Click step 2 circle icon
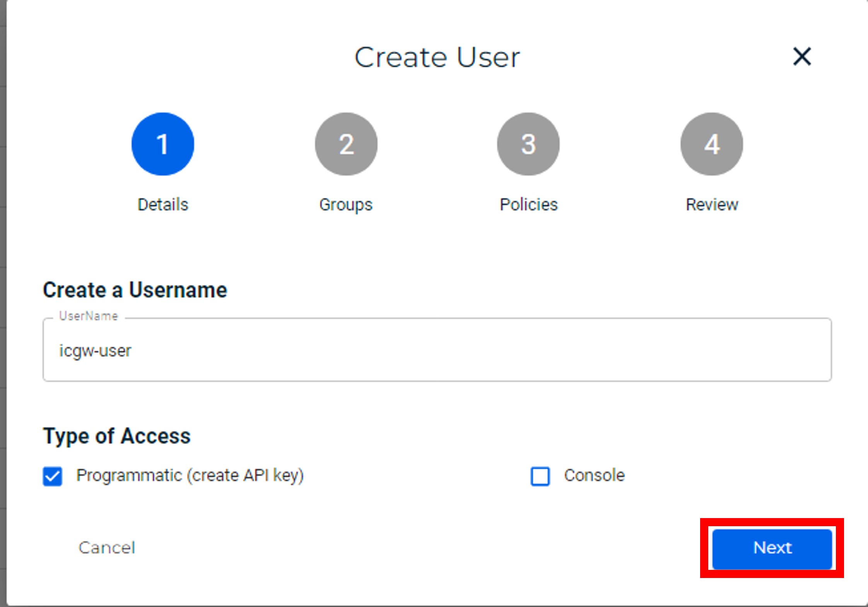The height and width of the screenshot is (607, 868). coord(346,144)
